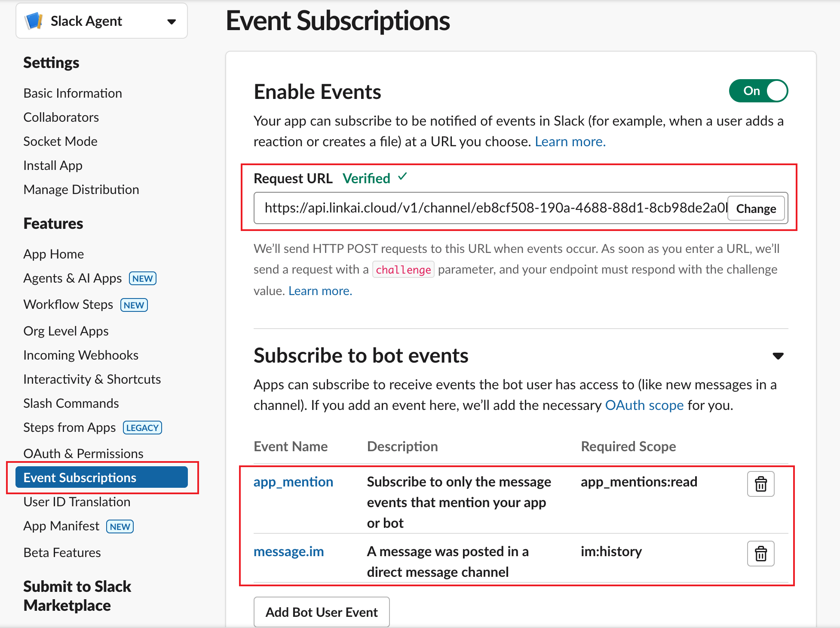The width and height of the screenshot is (840, 628).
Task: Click the Verified checkmark icon
Action: [x=402, y=177]
